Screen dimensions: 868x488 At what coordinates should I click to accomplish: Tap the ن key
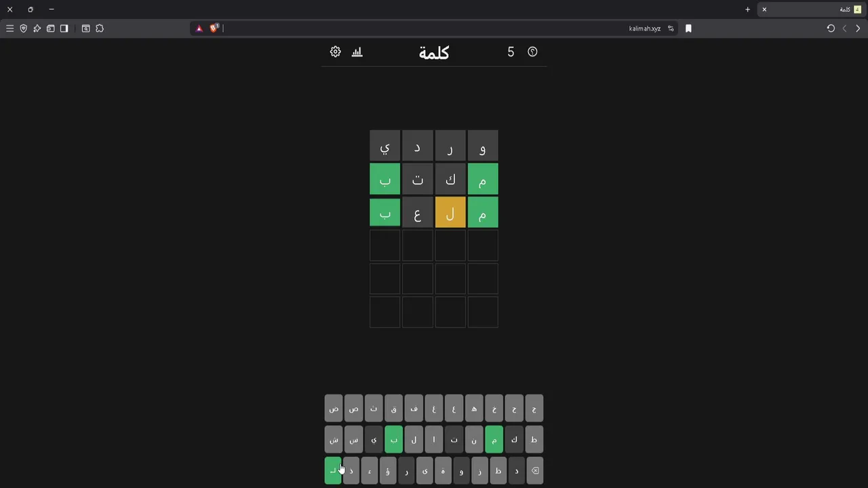[x=474, y=439]
